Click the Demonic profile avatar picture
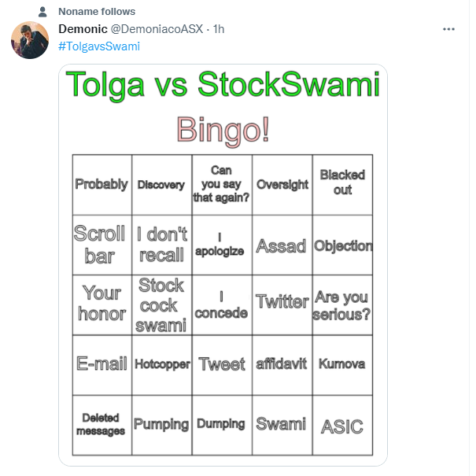476x476 pixels. click(30, 40)
